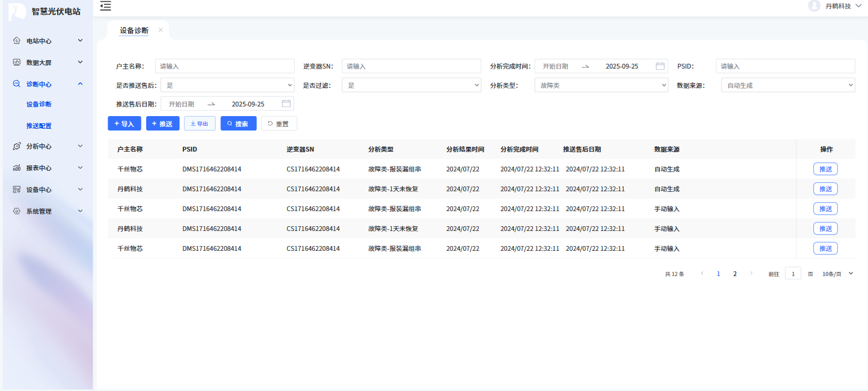868x391 pixels.
Task: Click the sidebar collapse icon
Action: click(x=106, y=6)
